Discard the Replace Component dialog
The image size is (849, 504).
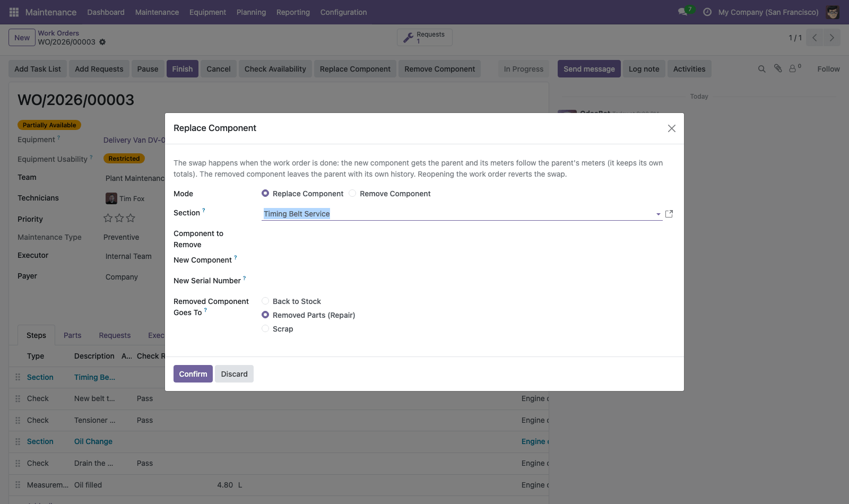[235, 374]
